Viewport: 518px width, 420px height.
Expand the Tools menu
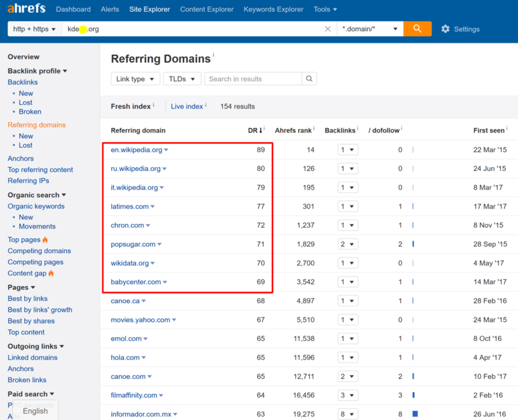(x=325, y=9)
